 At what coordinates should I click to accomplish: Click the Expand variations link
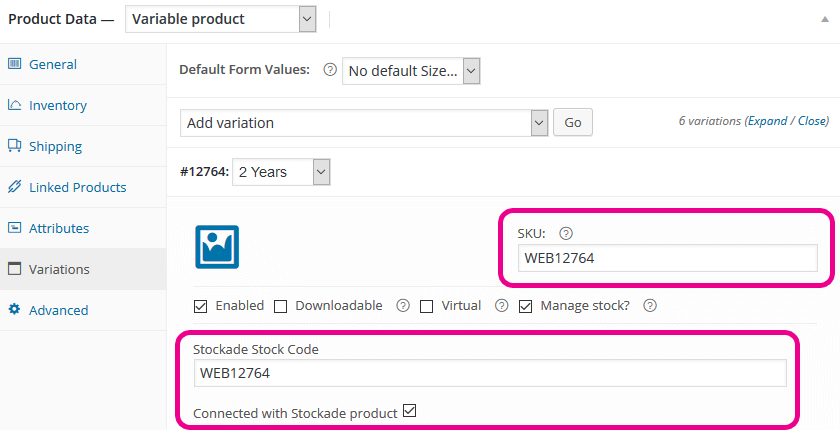(767, 121)
